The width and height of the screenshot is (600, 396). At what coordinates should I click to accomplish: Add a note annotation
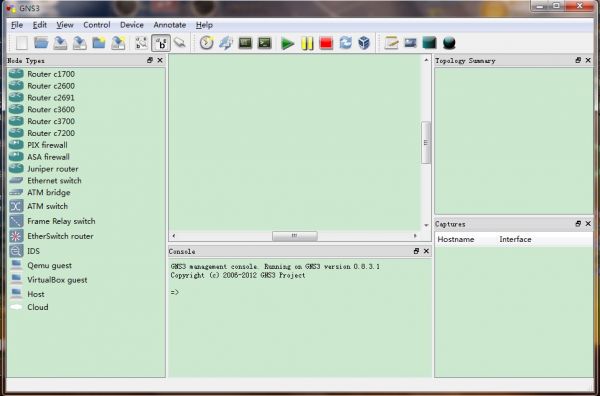pyautogui.click(x=391, y=43)
